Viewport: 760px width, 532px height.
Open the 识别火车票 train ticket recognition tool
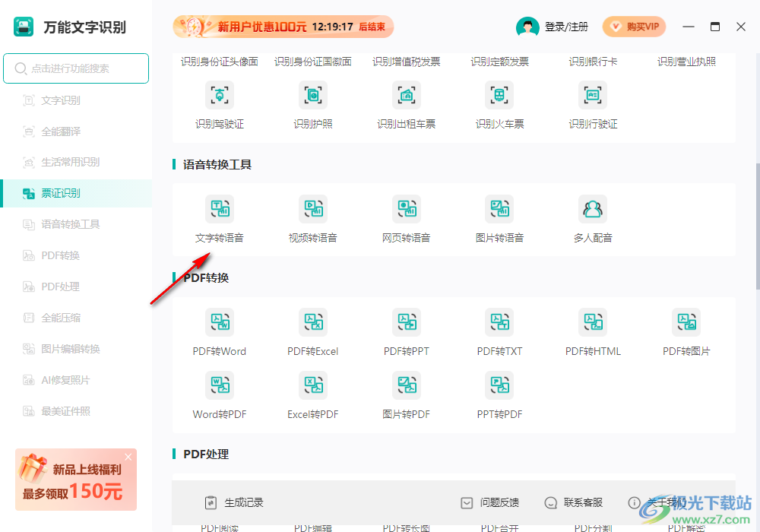point(500,106)
